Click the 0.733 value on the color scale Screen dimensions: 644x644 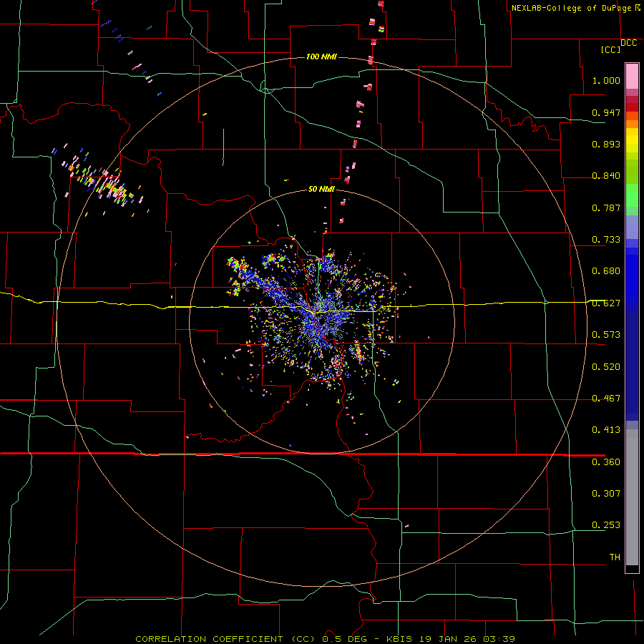click(606, 240)
